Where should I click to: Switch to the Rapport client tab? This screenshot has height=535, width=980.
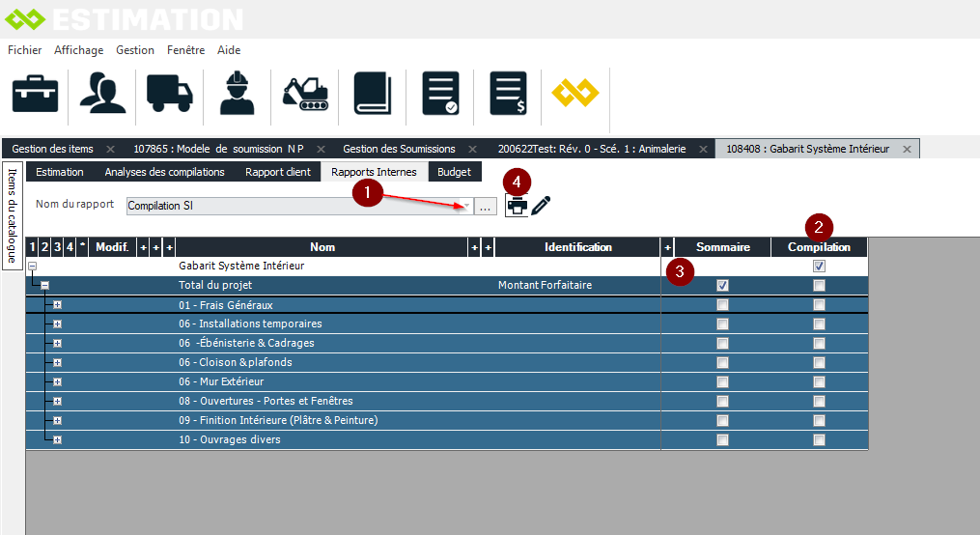coord(277,172)
